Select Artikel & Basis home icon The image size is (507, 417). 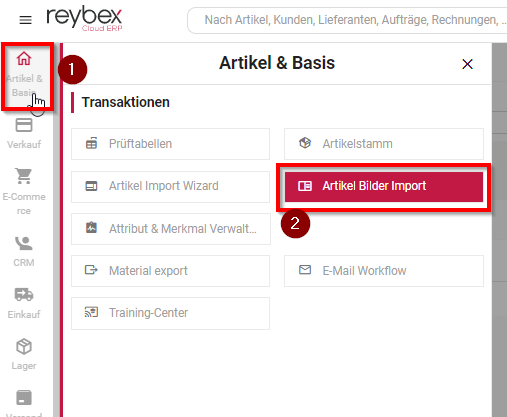(24, 59)
